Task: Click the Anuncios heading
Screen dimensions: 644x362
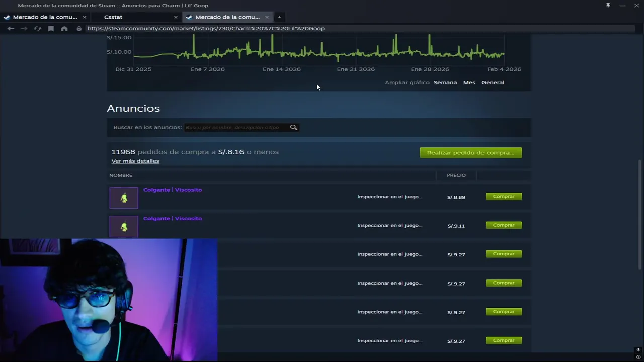Action: pos(133,108)
